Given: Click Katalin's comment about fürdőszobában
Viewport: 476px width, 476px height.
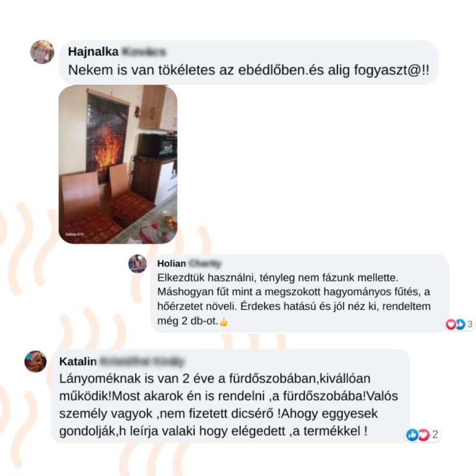Looking at the screenshot, I should point(228,405).
